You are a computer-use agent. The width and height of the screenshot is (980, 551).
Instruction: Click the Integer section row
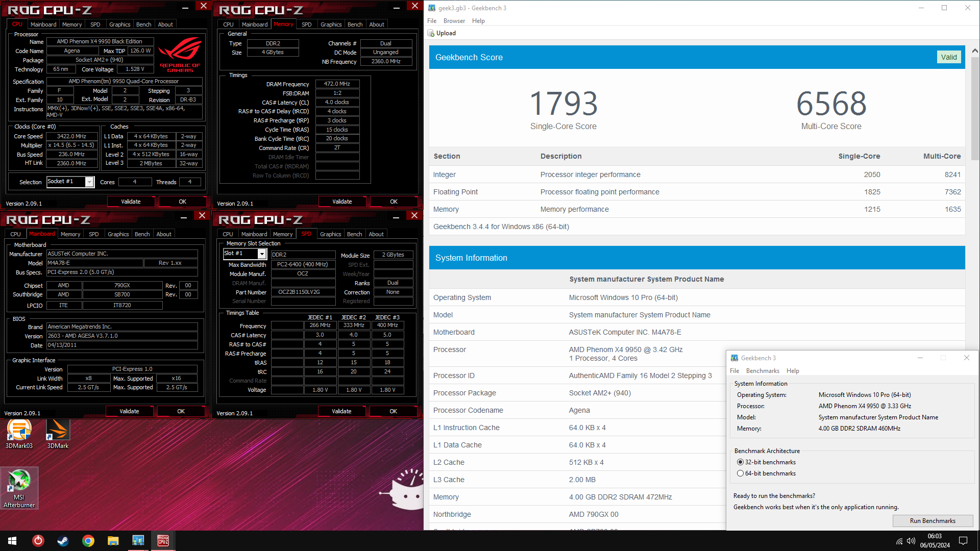[x=697, y=174]
